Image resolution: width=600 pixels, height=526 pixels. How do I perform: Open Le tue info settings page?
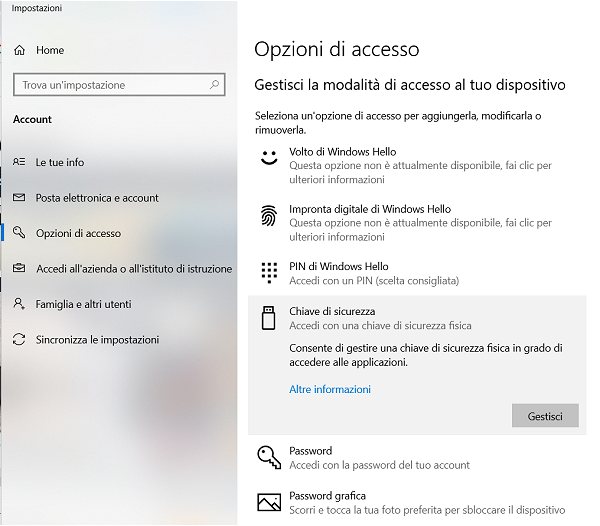60,162
